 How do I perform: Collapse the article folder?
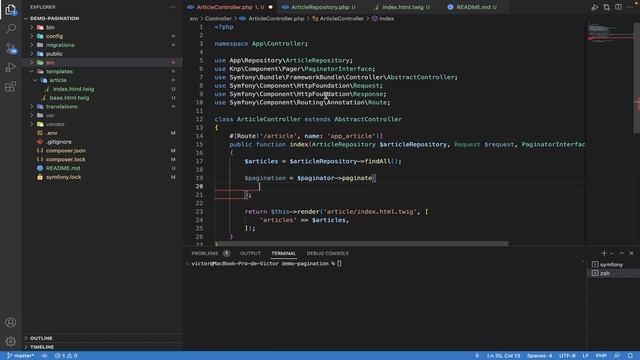pos(35,80)
